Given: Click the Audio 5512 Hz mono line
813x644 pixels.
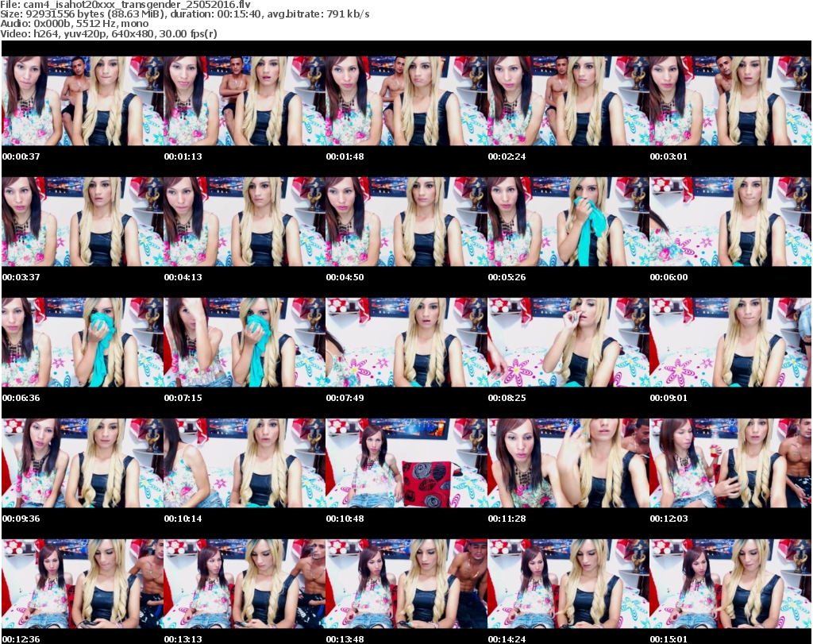Looking at the screenshot, I should tap(74, 24).
